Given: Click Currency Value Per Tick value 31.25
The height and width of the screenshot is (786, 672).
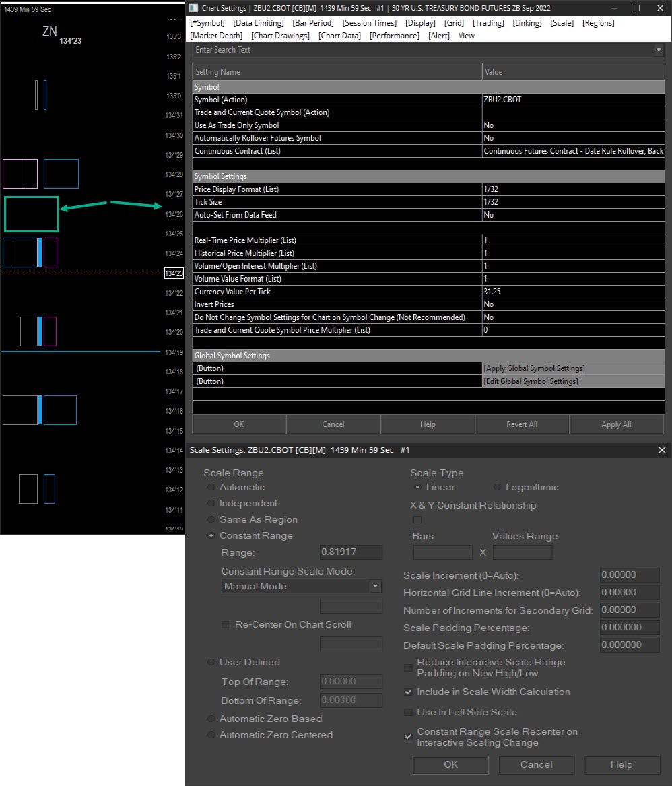Looking at the screenshot, I should [x=573, y=292].
